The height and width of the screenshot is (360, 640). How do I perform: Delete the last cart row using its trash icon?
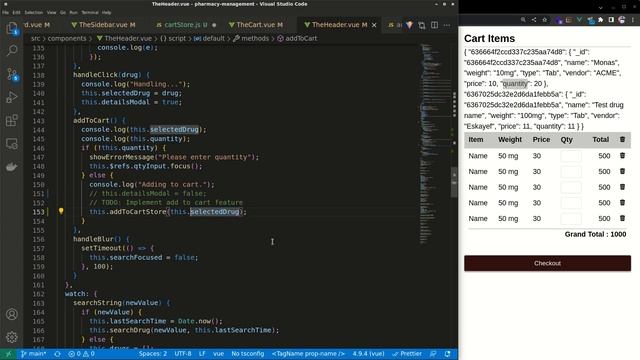coord(622,218)
